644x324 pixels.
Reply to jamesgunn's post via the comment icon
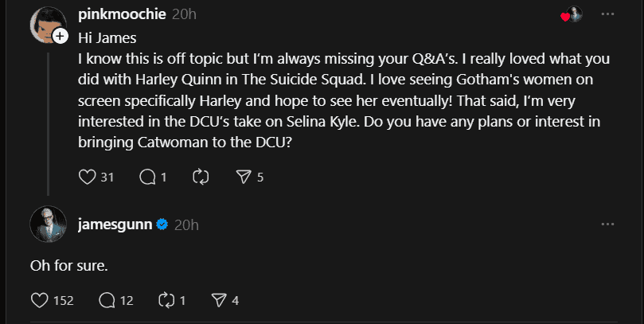point(107,300)
